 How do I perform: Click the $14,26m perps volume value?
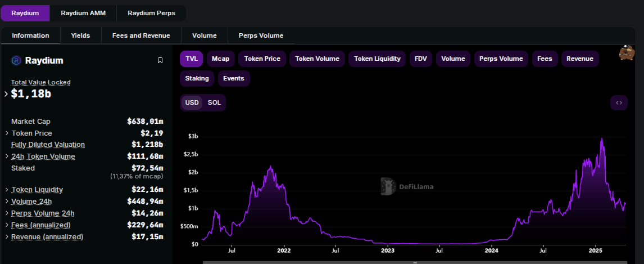point(147,213)
